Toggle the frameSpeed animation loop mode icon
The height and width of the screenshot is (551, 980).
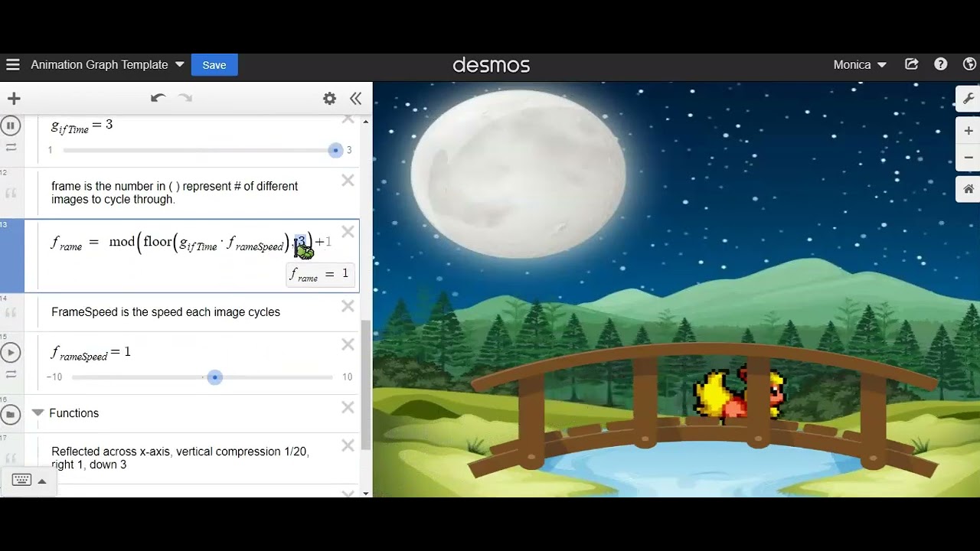click(x=11, y=374)
